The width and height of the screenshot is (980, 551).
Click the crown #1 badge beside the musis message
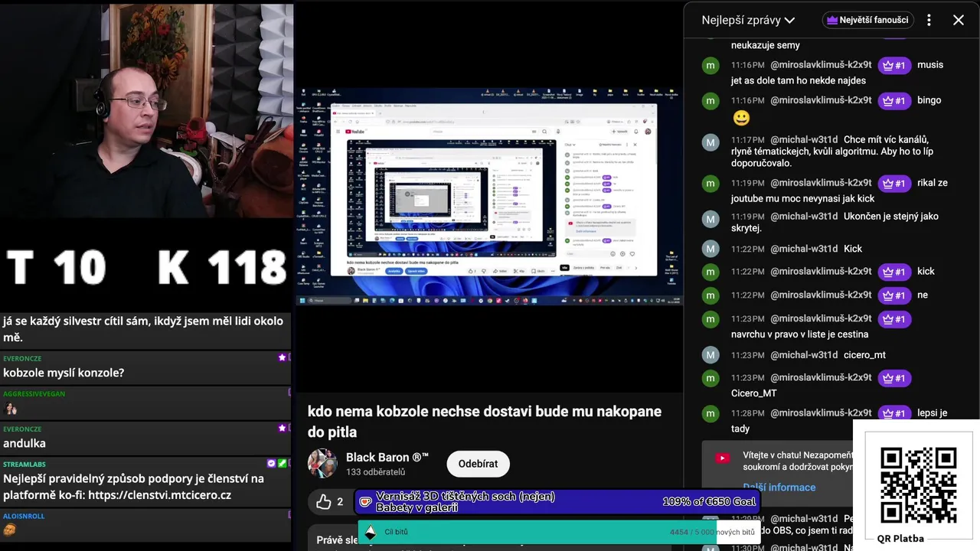894,66
